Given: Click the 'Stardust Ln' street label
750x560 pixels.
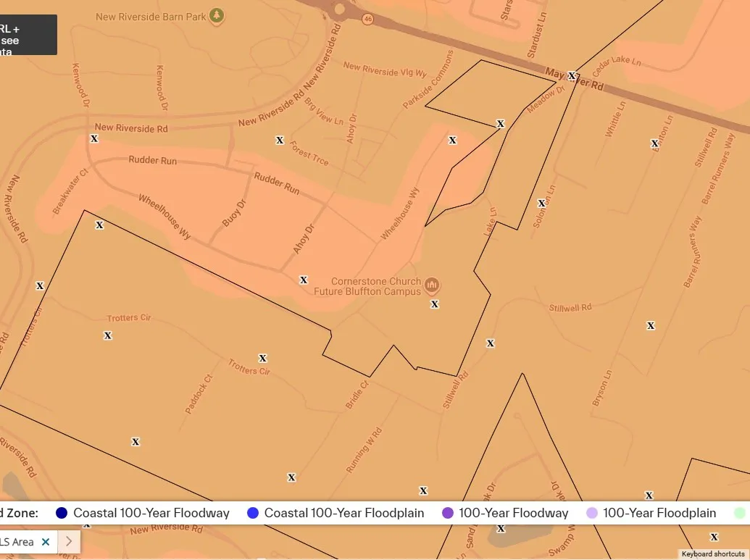Looking at the screenshot, I should pos(537,35).
